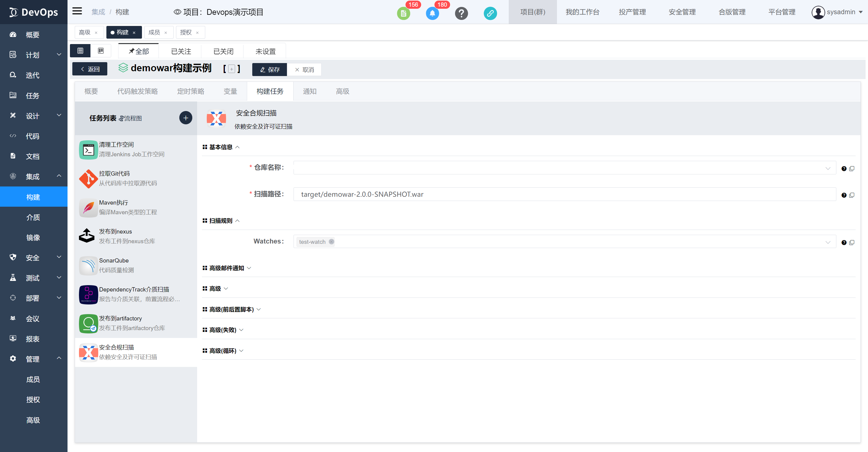868x452 pixels.
Task: Open the 已关注 filter tab
Action: pos(181,51)
